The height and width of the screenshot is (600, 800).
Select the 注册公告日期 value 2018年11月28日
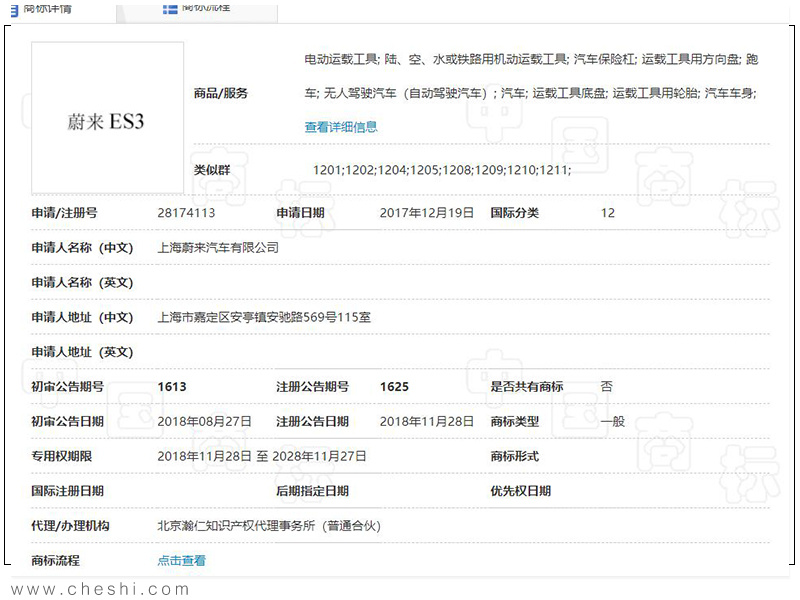click(x=427, y=421)
